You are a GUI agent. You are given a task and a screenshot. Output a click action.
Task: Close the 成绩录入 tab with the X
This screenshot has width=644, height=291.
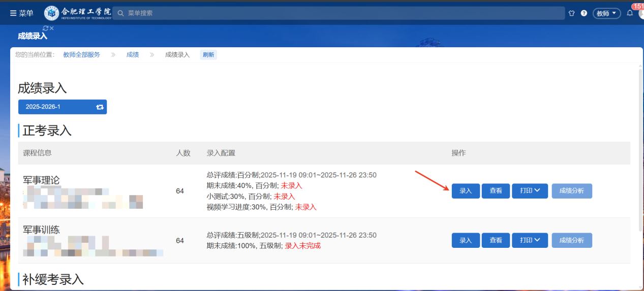(x=52, y=28)
